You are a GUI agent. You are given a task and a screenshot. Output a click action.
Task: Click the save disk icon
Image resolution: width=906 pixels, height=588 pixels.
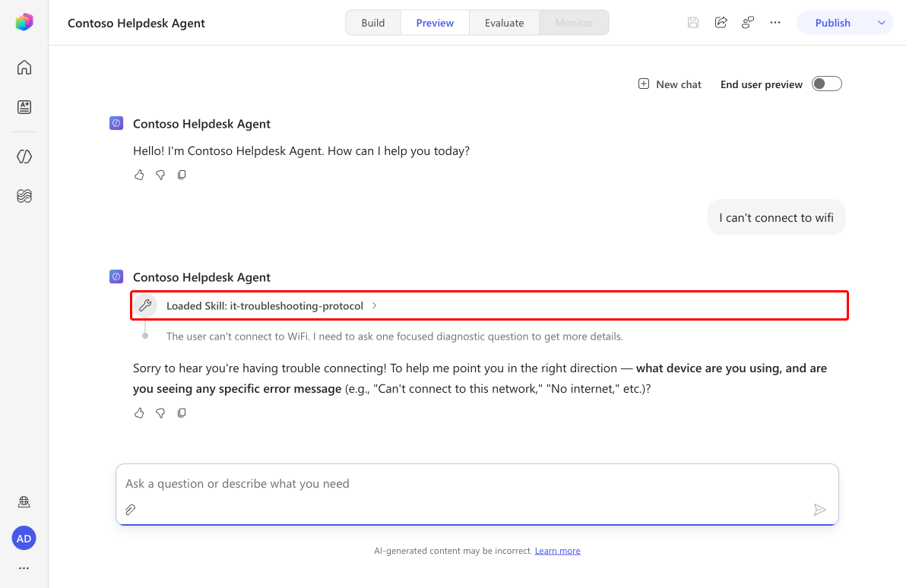(693, 23)
